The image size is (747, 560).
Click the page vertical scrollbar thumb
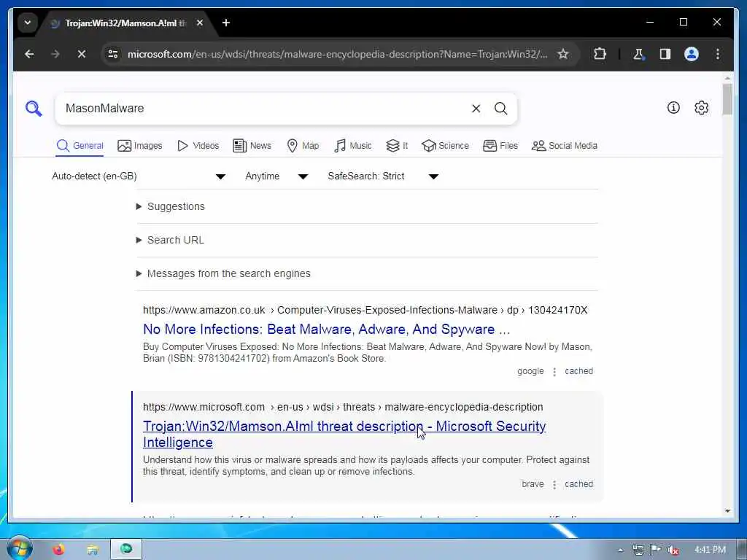(727, 99)
